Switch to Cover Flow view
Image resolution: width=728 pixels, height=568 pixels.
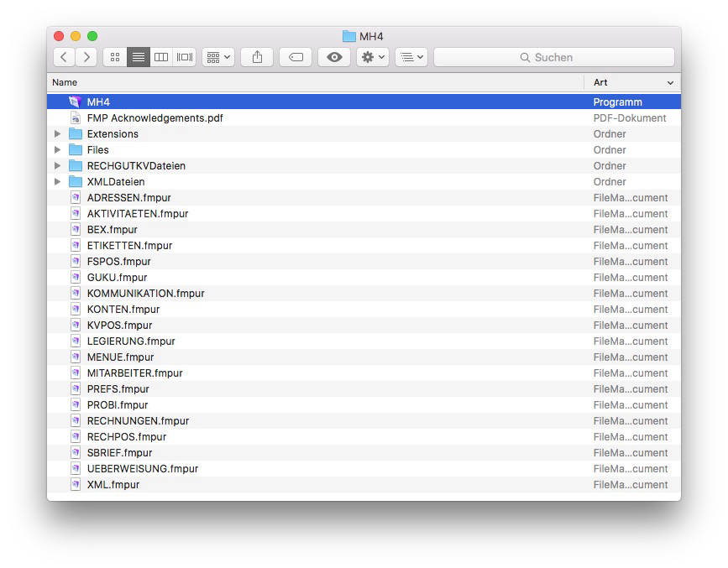[x=185, y=57]
